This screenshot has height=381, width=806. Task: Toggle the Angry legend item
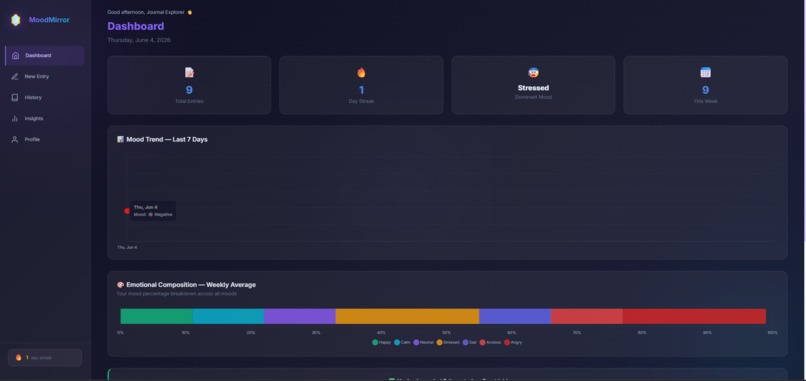coord(513,342)
